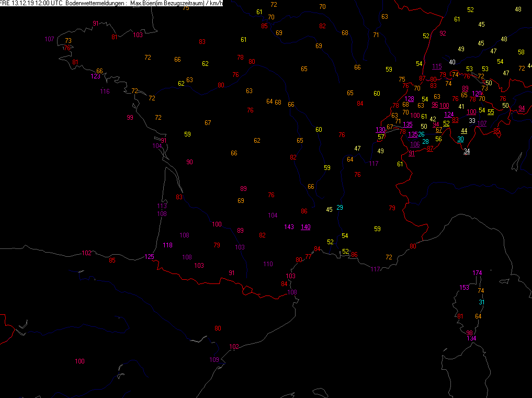Click the 174 gust value over Corsica
The height and width of the screenshot is (398, 532).
tap(477, 273)
